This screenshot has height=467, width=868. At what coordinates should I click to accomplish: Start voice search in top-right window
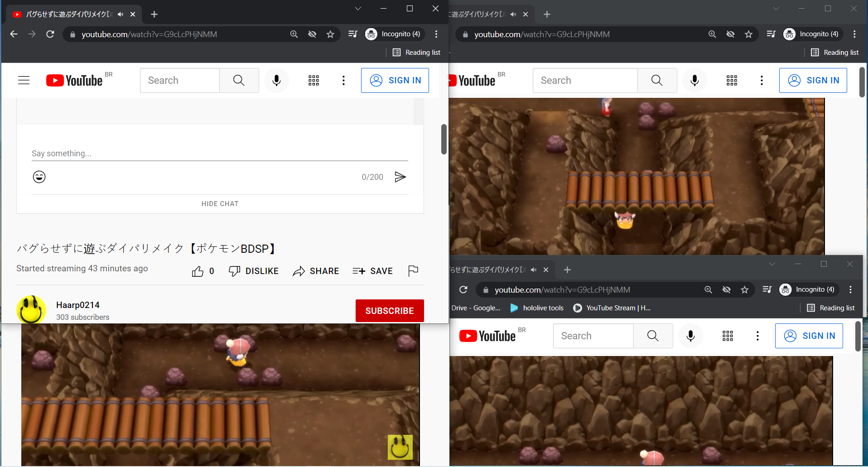pyautogui.click(x=694, y=80)
